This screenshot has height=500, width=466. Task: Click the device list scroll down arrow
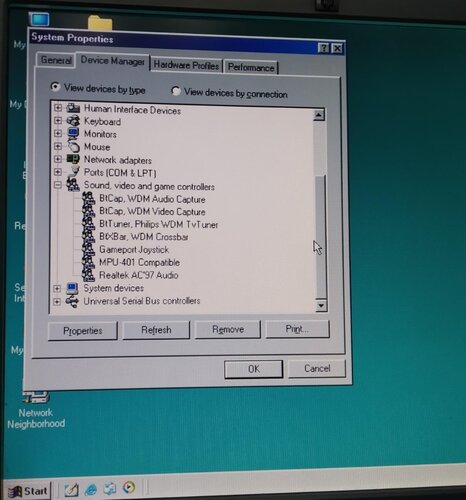pos(321,305)
